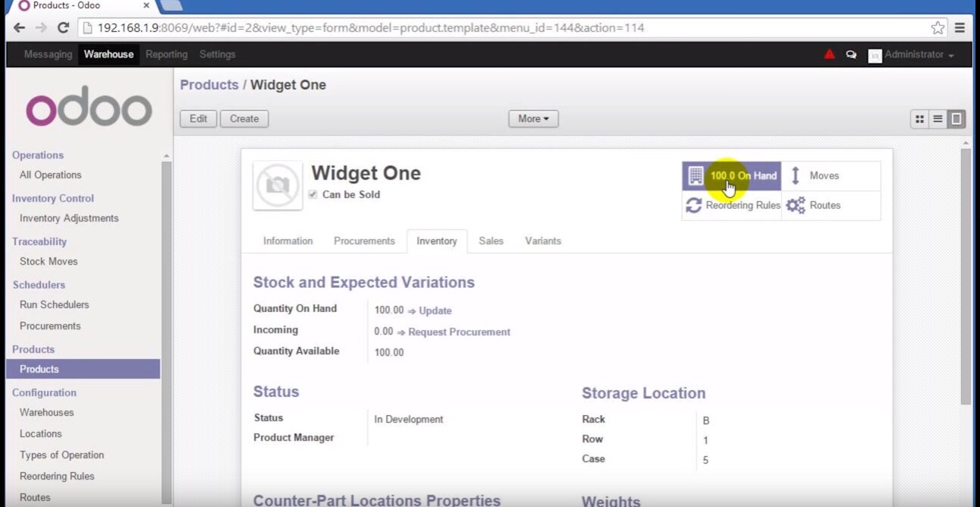
Task: Switch to the Procurements tab
Action: click(x=364, y=241)
